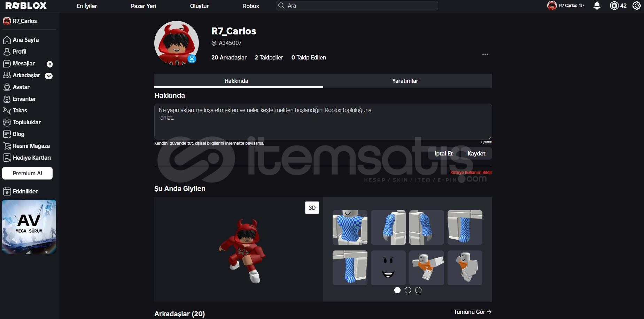Click the Hediye Kartları icon

pos(7,158)
